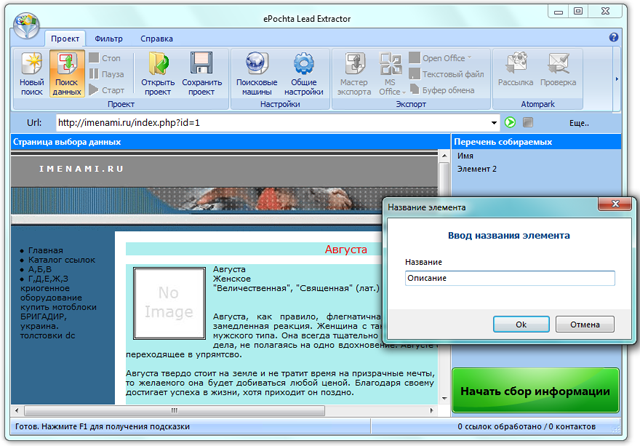Close the Название элемента dialog

click(616, 204)
